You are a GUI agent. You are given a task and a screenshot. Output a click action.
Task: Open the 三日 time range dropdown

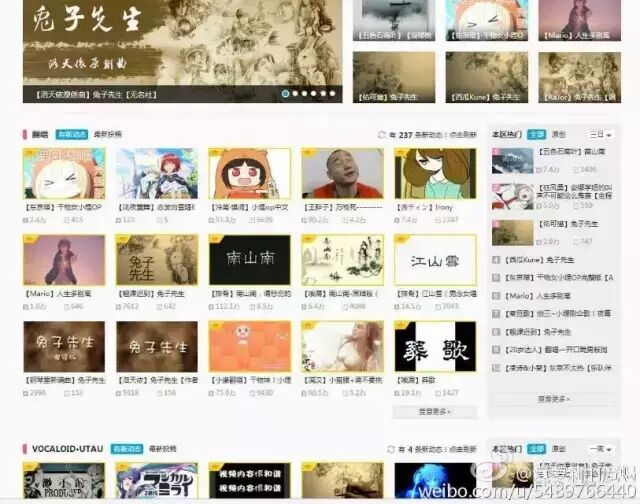tap(600, 134)
